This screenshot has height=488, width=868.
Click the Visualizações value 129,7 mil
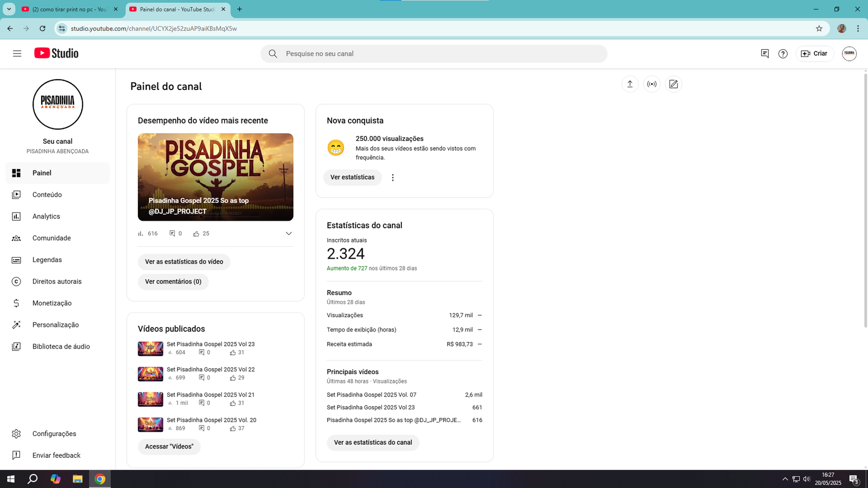(461, 315)
